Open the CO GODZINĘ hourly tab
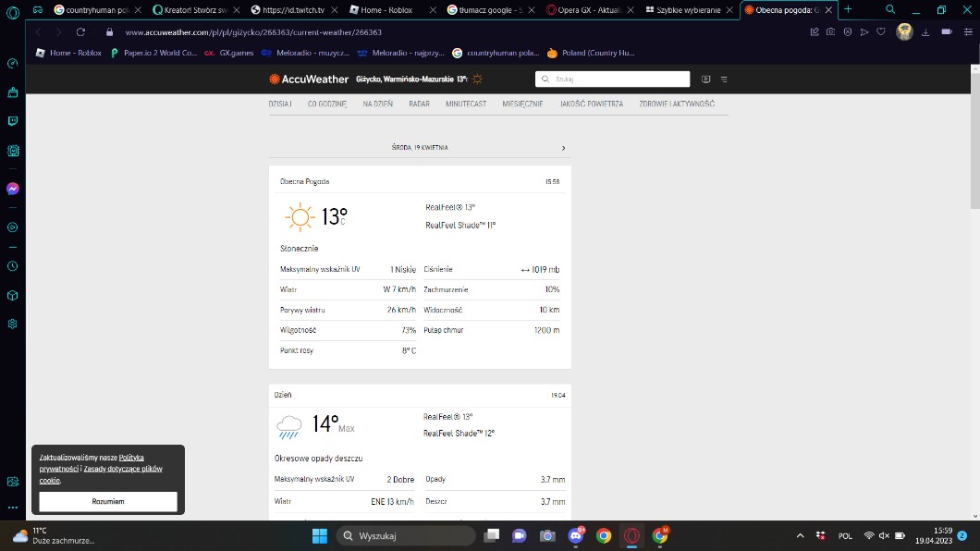980x551 pixels. [327, 104]
